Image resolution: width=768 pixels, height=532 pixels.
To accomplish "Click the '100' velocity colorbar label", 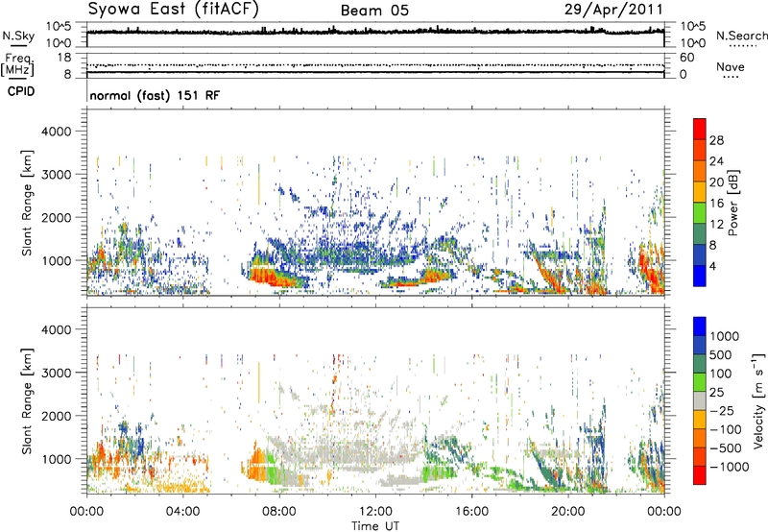I will click(721, 374).
